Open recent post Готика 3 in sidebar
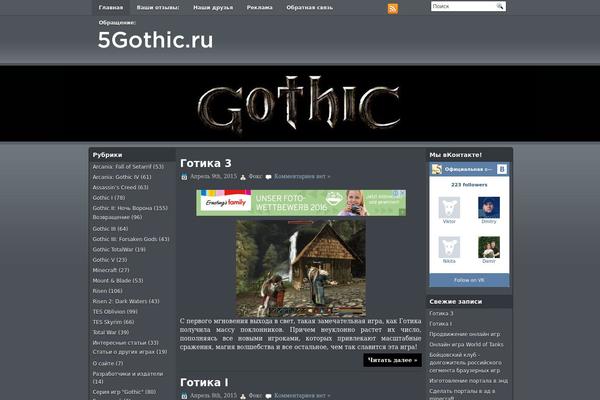 point(441,313)
